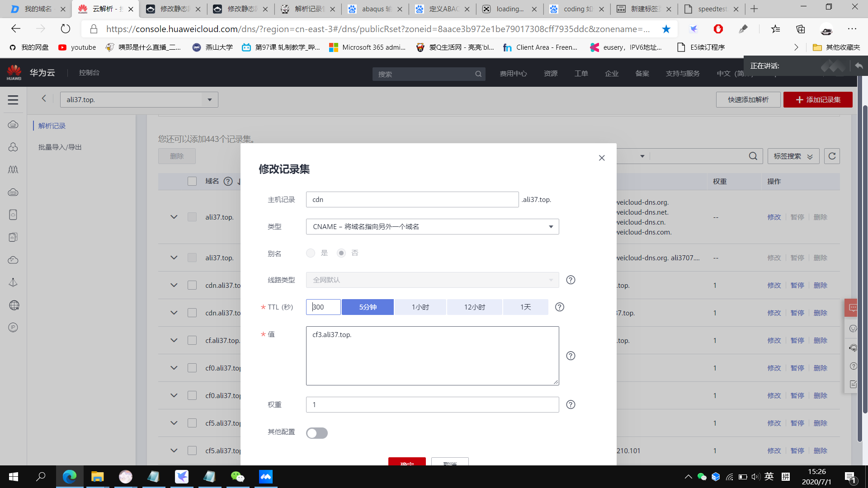Click the help icon next to weight field
Screen dimensions: 868x488
coord(571,405)
